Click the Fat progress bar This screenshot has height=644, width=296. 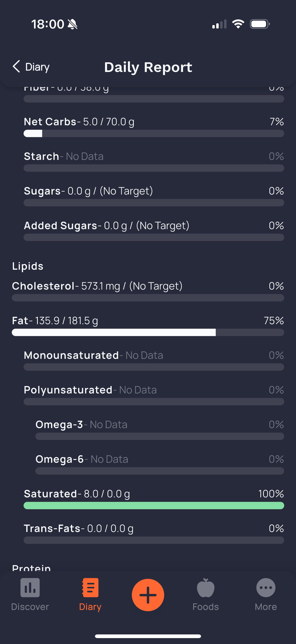pos(148,333)
